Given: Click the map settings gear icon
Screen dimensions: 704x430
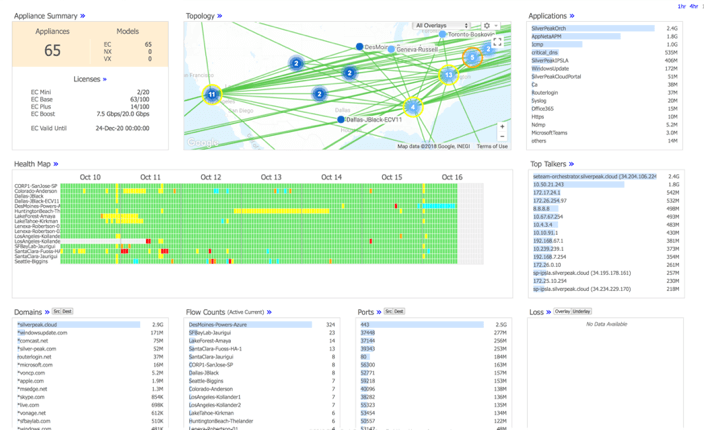Looking at the screenshot, I should (x=487, y=26).
